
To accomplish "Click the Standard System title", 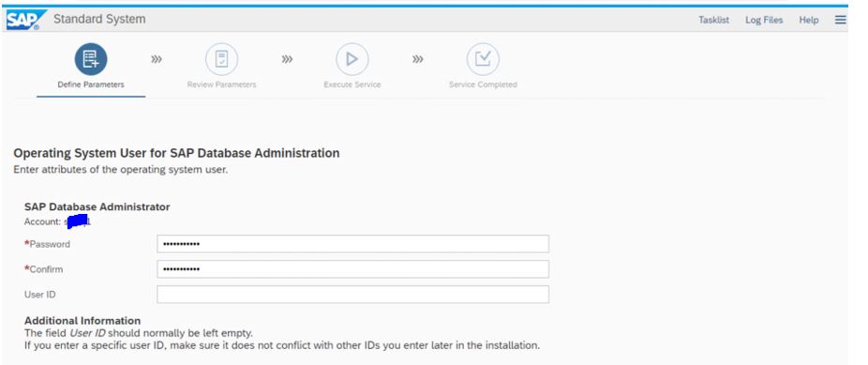I will point(99,19).
